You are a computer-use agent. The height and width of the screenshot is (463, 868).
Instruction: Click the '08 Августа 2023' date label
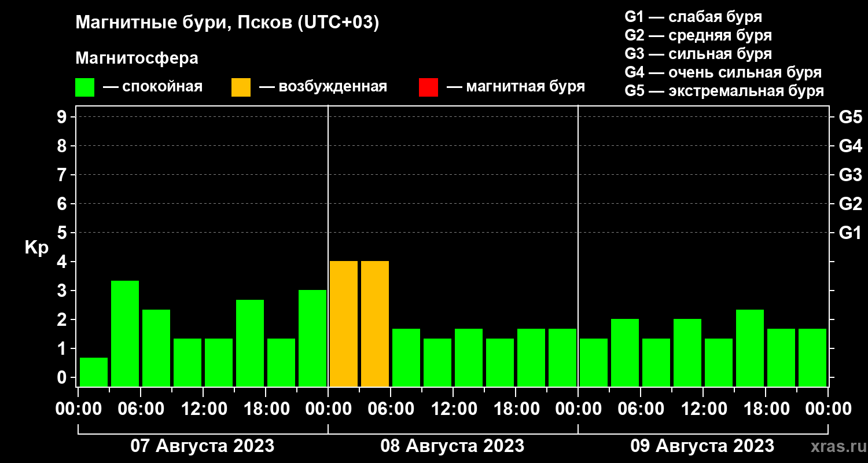tap(453, 446)
